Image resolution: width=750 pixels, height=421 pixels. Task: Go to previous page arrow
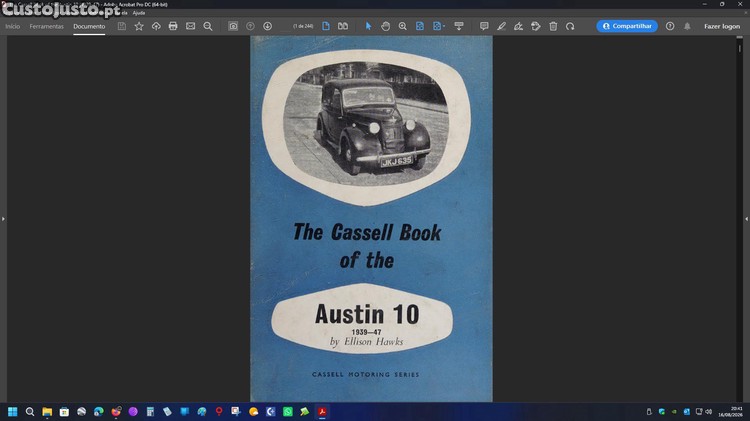[x=250, y=26]
